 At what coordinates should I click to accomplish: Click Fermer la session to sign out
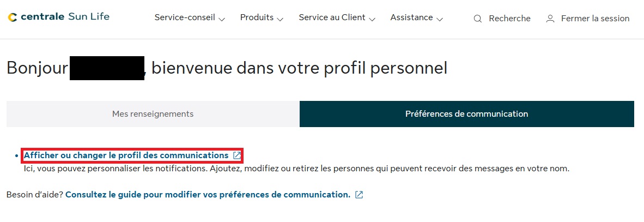click(x=595, y=19)
